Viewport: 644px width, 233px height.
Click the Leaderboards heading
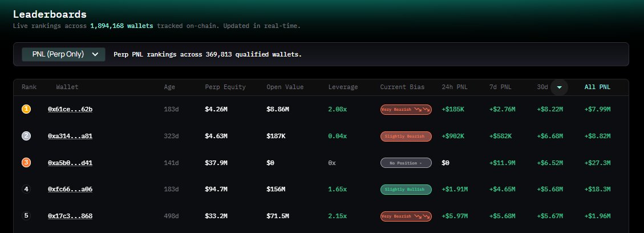coord(50,14)
